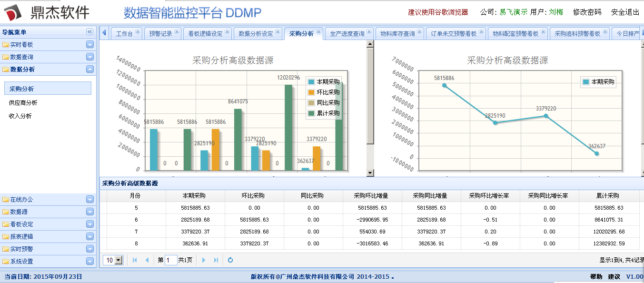644x283 pixels.
Task: Collapse the navigation menu sidebar
Action: pyautogui.click(x=89, y=32)
